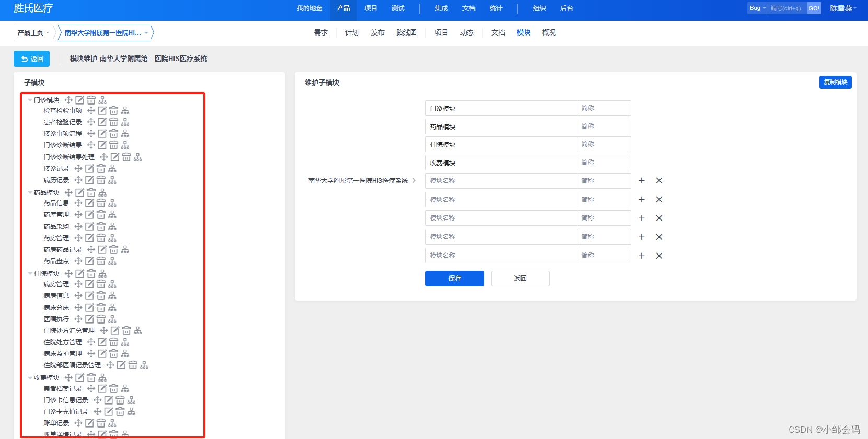Delete the 药房管理 module
This screenshot has width=868, height=439.
coord(101,238)
